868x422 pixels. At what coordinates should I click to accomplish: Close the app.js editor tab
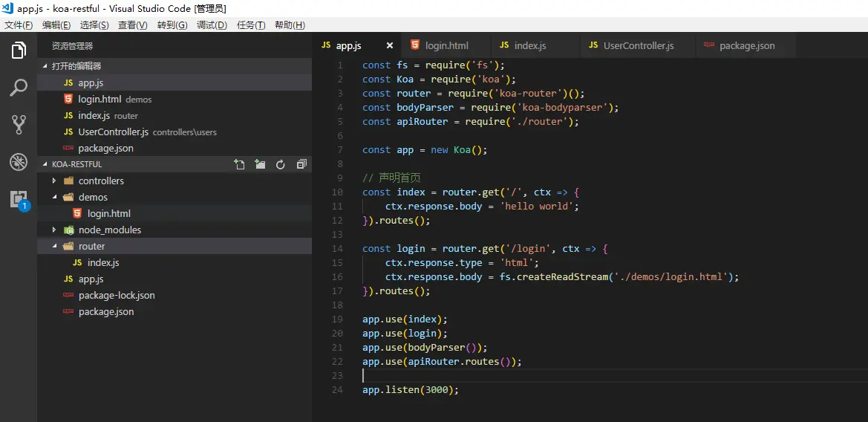coord(390,45)
